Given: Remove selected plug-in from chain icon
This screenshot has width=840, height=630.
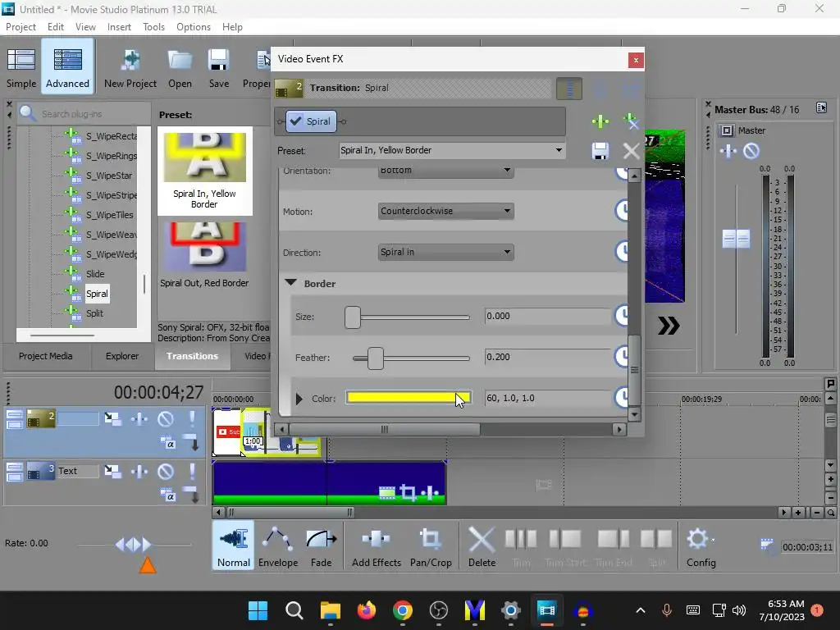Looking at the screenshot, I should [x=631, y=121].
